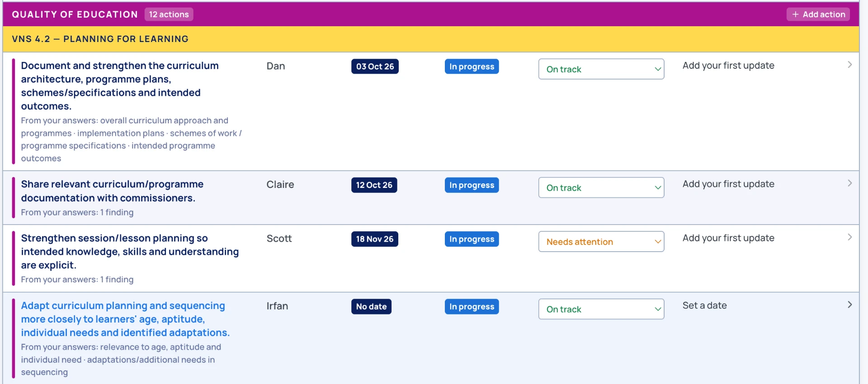Expand Dan's row chevron arrow
The height and width of the screenshot is (384, 868).
click(x=849, y=65)
